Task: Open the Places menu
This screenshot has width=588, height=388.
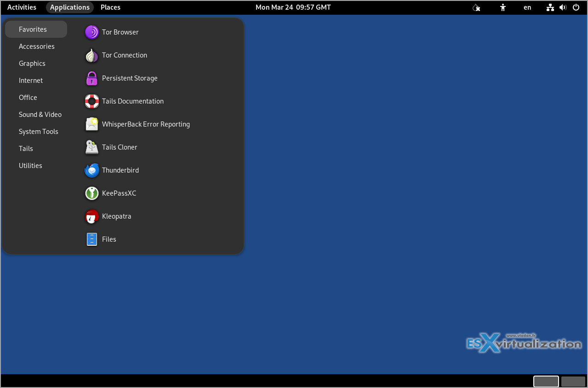Action: pos(110,7)
